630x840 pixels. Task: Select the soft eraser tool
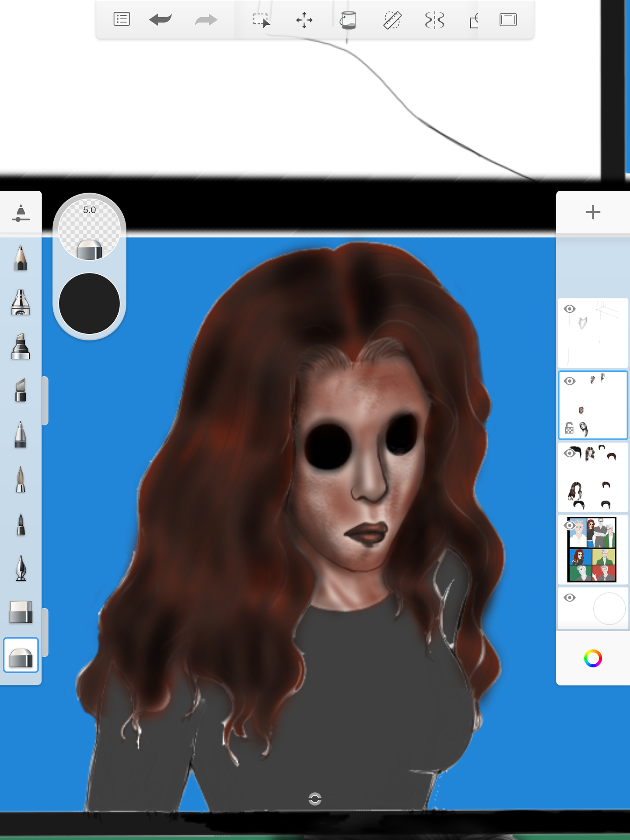pos(21,655)
